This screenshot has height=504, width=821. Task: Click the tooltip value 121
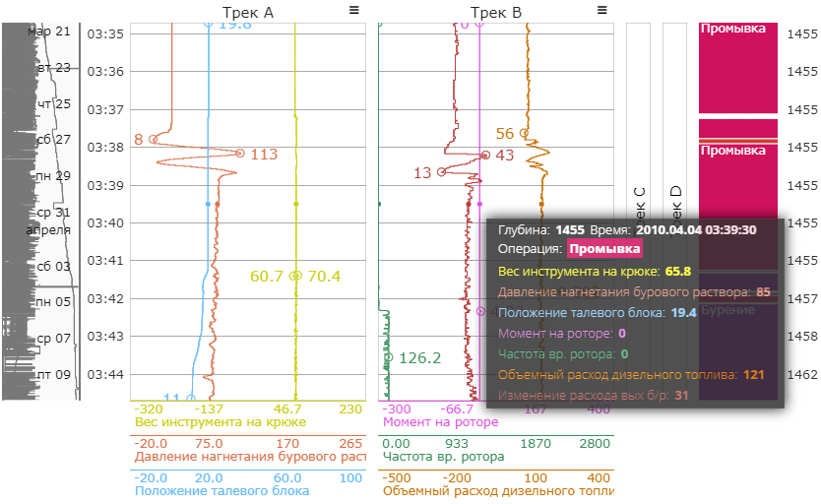(754, 375)
